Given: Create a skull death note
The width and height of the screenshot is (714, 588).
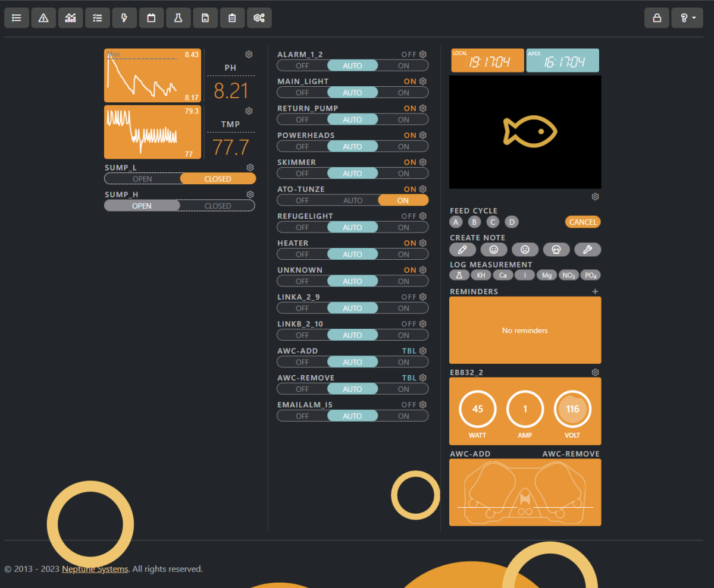Looking at the screenshot, I should tap(556, 250).
